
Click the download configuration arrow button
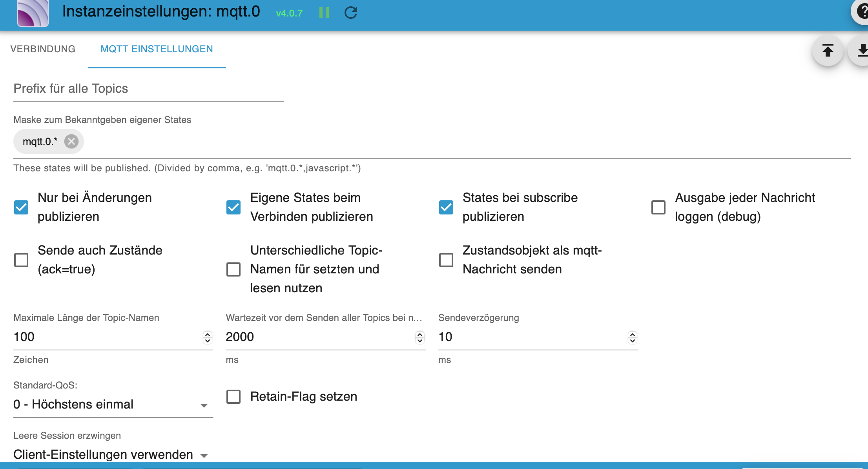(861, 51)
